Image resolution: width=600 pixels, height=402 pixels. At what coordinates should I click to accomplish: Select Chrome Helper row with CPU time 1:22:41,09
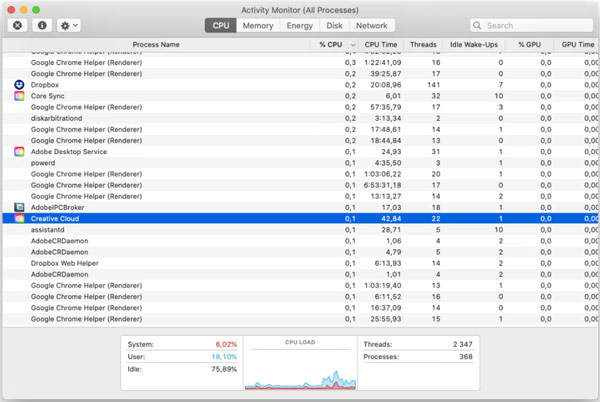pyautogui.click(x=300, y=62)
